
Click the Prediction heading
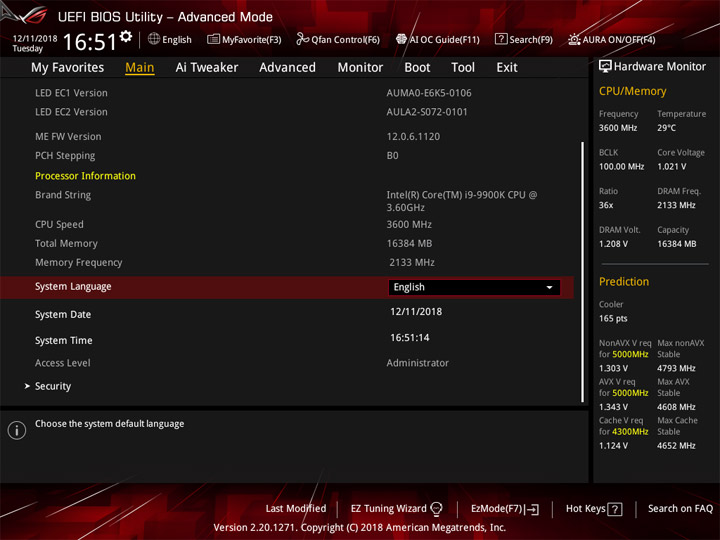pyautogui.click(x=624, y=282)
